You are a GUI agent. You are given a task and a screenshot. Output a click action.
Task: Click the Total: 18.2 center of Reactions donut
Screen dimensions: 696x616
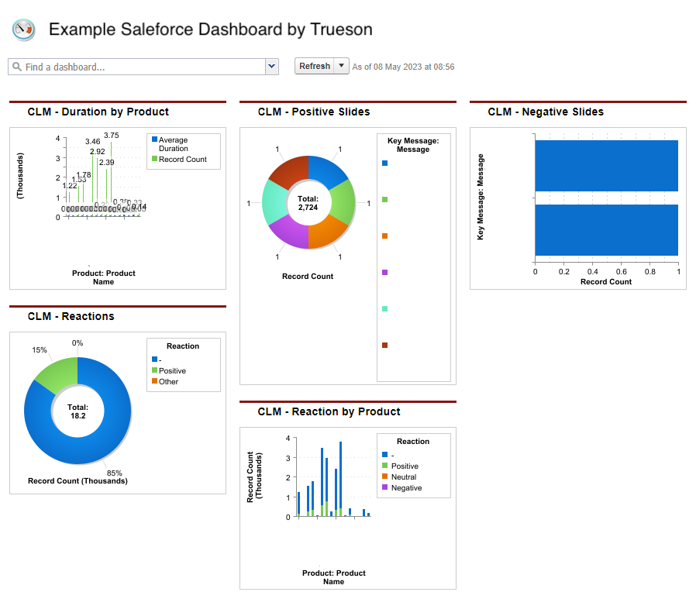[78, 411]
